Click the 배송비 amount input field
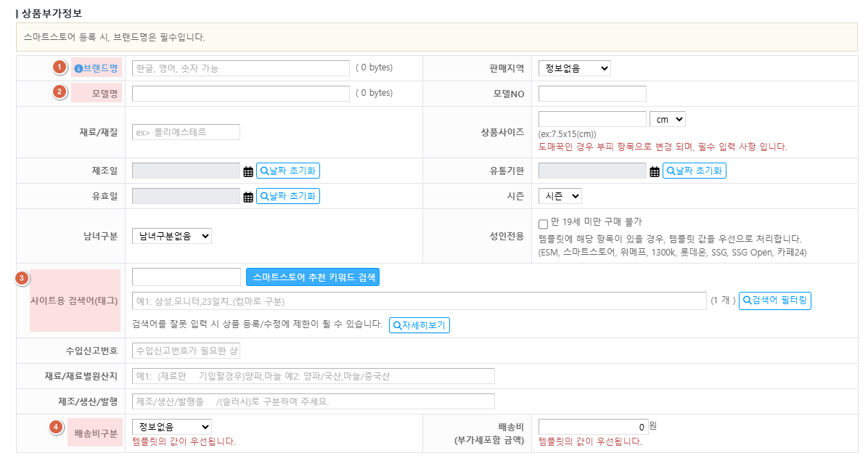This screenshot has height=474, width=868. 592,427
